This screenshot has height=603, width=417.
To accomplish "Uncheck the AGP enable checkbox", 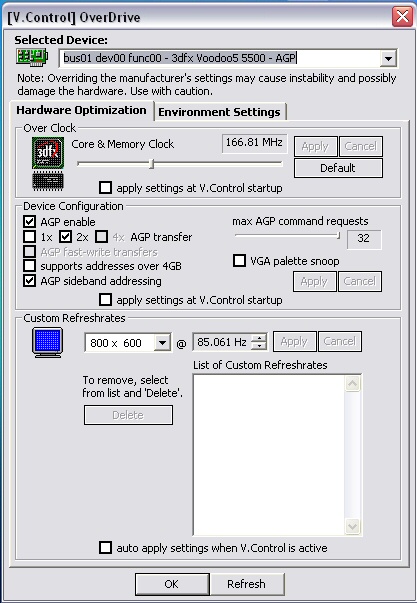I will [x=30, y=222].
